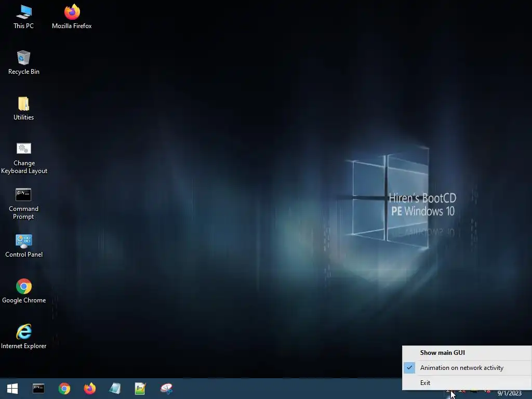Screen dimensions: 532x399
Task: Open the snipping scissors taskbar icon
Action: [x=166, y=389]
